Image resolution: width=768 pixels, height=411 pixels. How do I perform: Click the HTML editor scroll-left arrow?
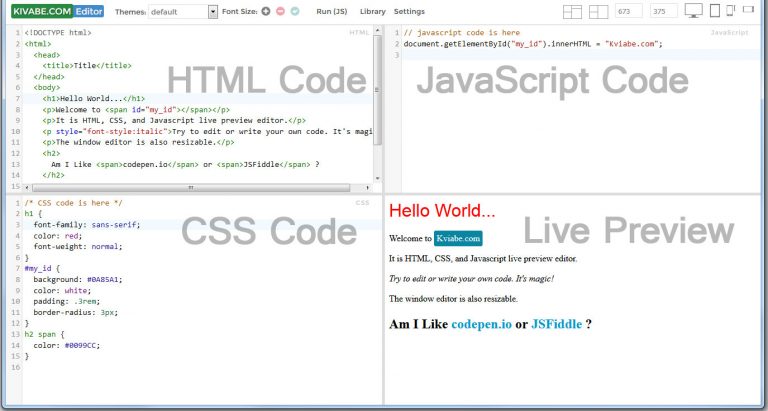(x=26, y=188)
